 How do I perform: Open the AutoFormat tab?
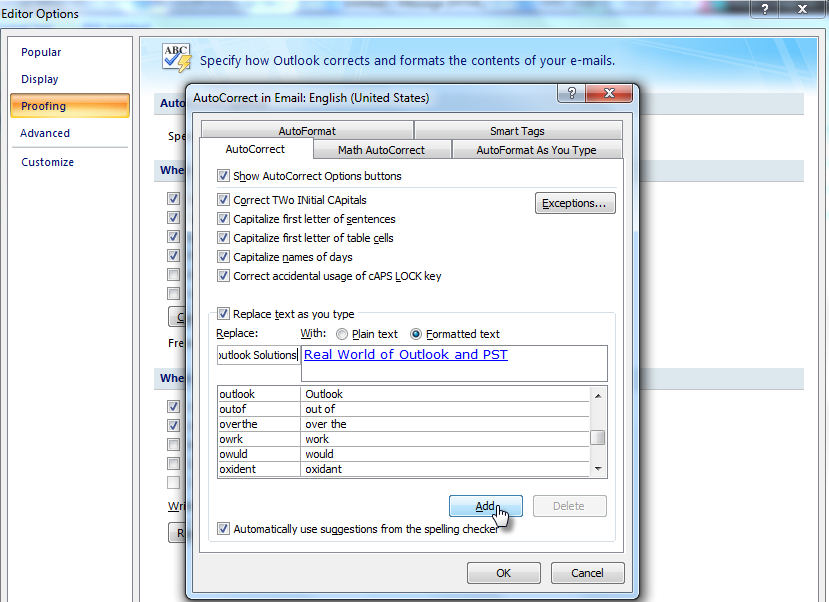tap(307, 128)
